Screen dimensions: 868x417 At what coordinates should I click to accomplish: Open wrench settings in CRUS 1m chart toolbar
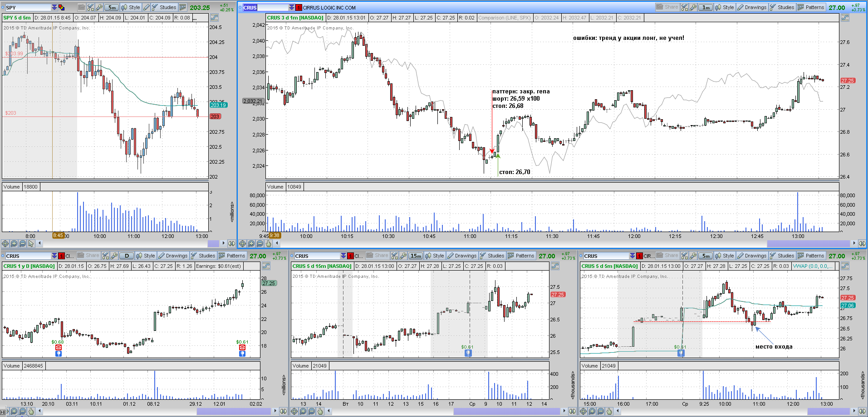point(693,7)
